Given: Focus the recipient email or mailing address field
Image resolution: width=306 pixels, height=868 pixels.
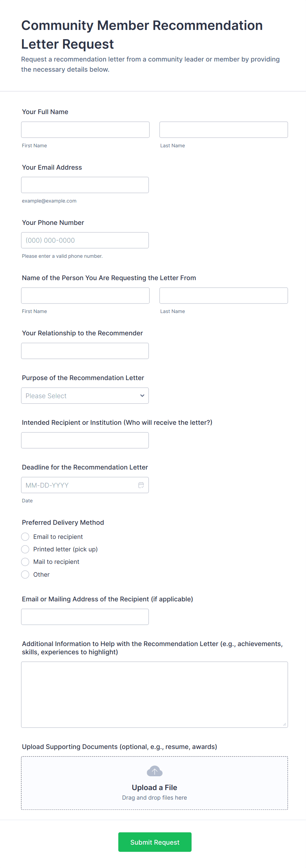Looking at the screenshot, I should pos(85,616).
